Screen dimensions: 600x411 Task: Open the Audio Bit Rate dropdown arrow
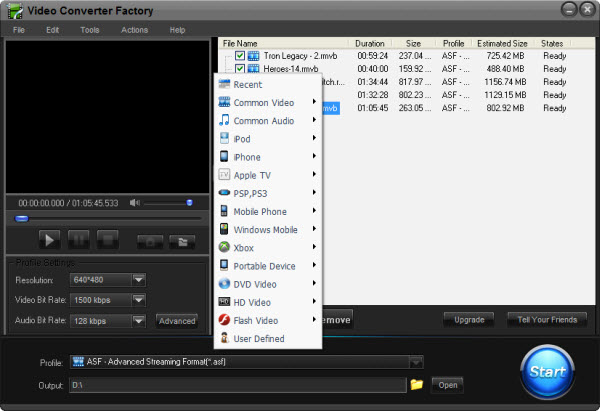pos(139,321)
